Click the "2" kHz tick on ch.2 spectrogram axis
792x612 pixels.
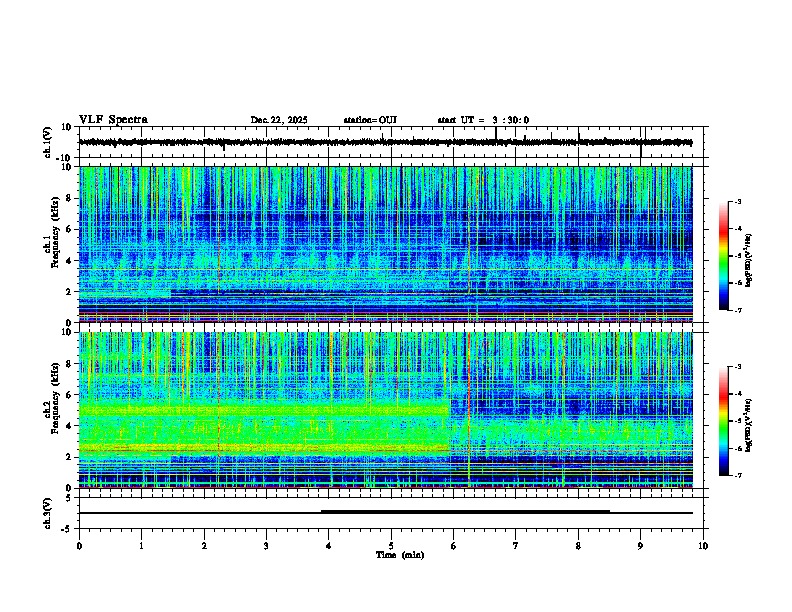70,457
